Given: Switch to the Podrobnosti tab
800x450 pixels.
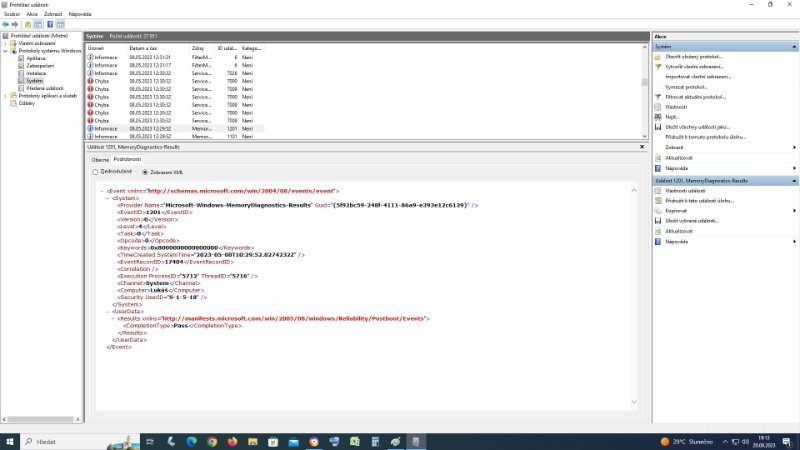Looking at the screenshot, I should (x=127, y=159).
